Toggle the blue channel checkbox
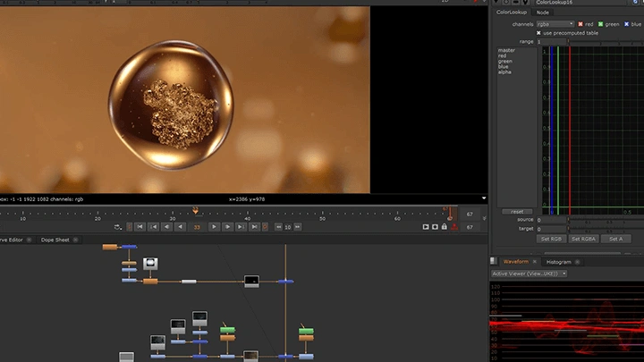Image resolution: width=644 pixels, height=362 pixels. pyautogui.click(x=626, y=24)
